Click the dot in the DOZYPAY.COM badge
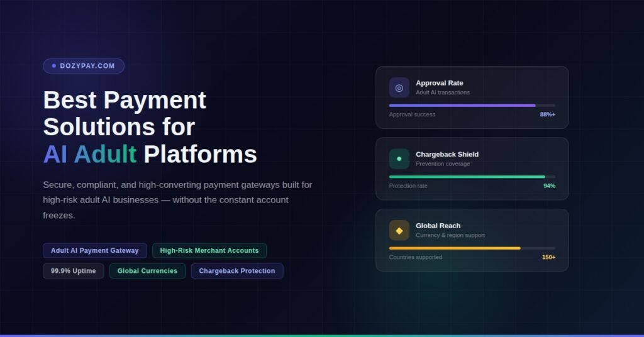The height and width of the screenshot is (337, 644). pyautogui.click(x=54, y=65)
